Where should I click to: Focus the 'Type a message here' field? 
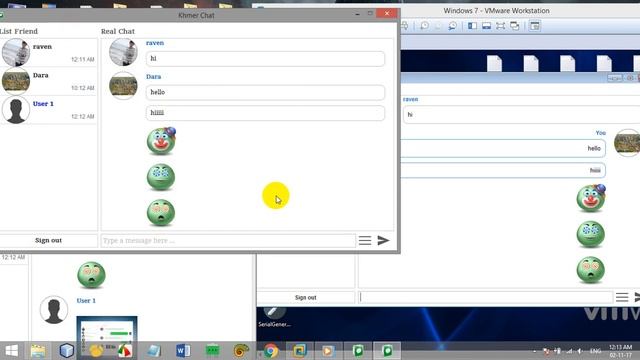(x=228, y=240)
